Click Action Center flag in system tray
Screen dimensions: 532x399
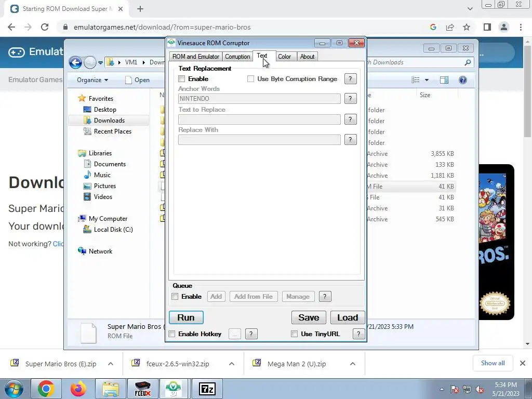pos(455,390)
